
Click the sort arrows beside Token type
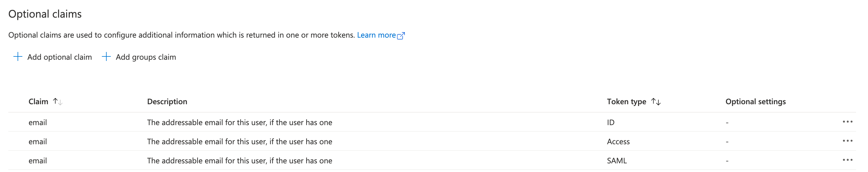pos(656,101)
